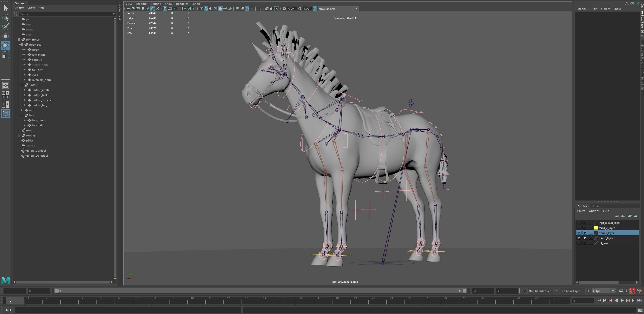
Task: Activate the Lasso select tool
Action: [6, 17]
